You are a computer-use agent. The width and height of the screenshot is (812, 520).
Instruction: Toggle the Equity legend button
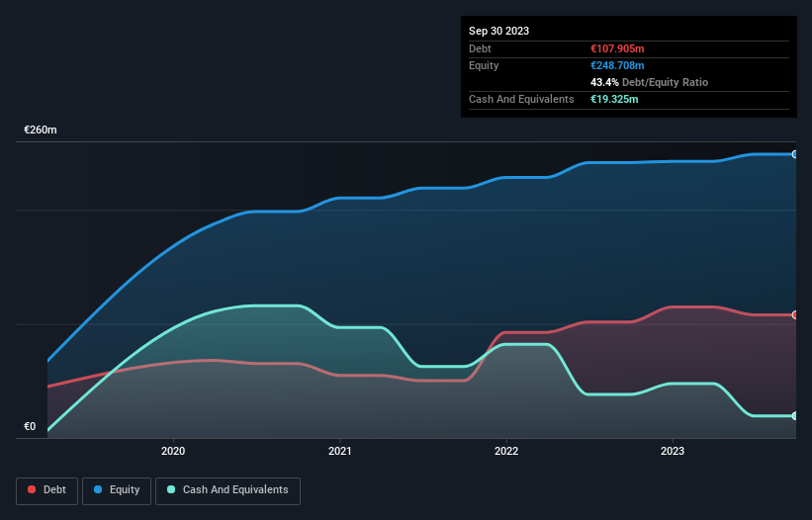(x=117, y=490)
